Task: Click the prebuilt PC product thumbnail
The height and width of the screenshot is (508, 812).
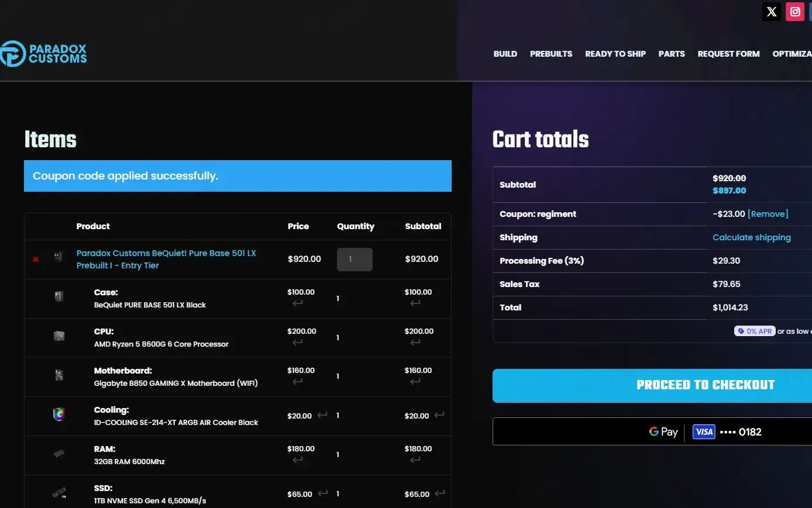Action: tap(58, 257)
